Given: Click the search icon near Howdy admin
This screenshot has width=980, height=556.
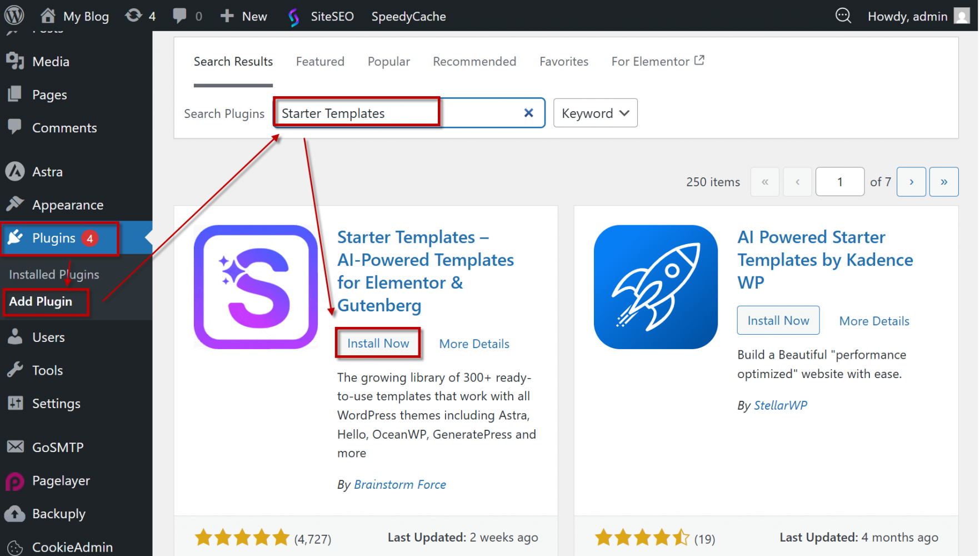Looking at the screenshot, I should [x=843, y=16].
